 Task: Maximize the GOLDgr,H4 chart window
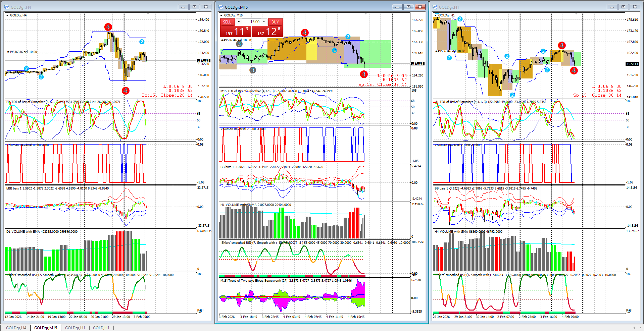point(194,7)
